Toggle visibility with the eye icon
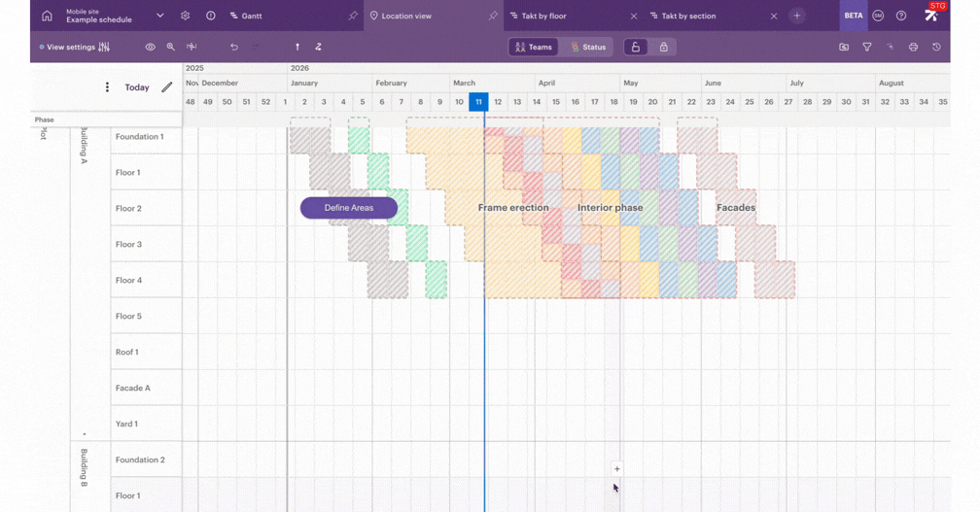980x512 pixels. pos(150,47)
